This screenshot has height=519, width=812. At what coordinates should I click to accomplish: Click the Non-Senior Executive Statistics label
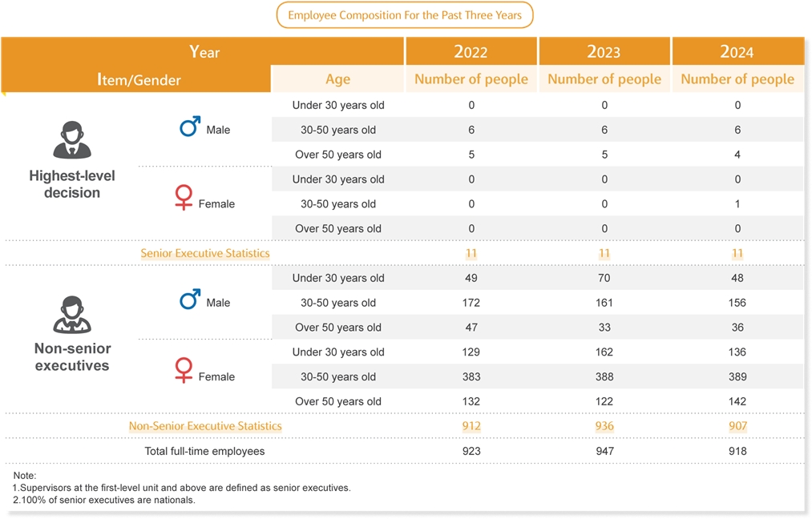205,426
